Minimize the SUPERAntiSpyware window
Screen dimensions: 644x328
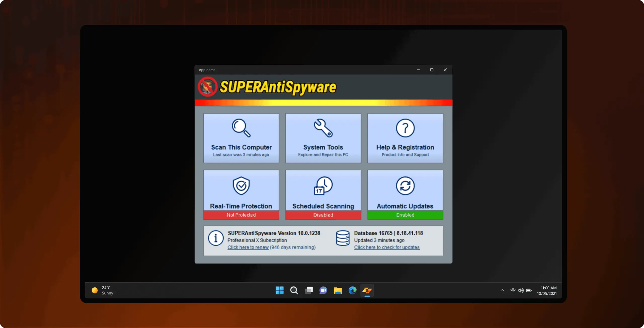(418, 70)
